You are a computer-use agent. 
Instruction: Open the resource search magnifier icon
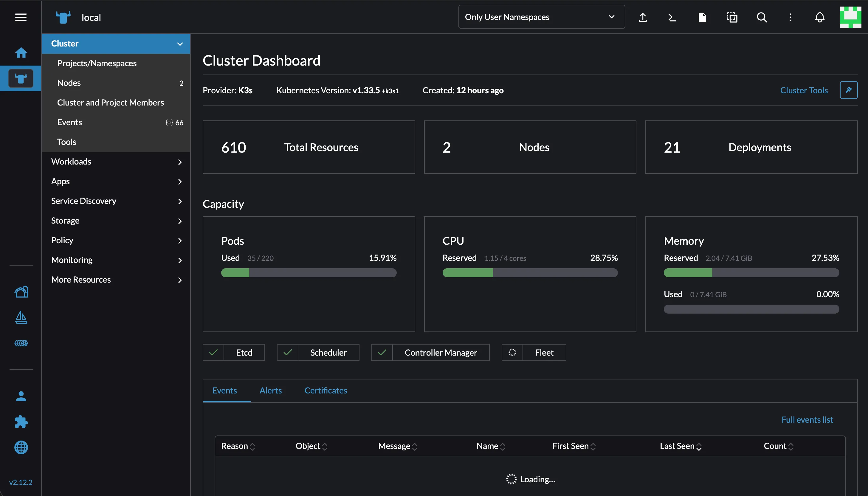762,17
